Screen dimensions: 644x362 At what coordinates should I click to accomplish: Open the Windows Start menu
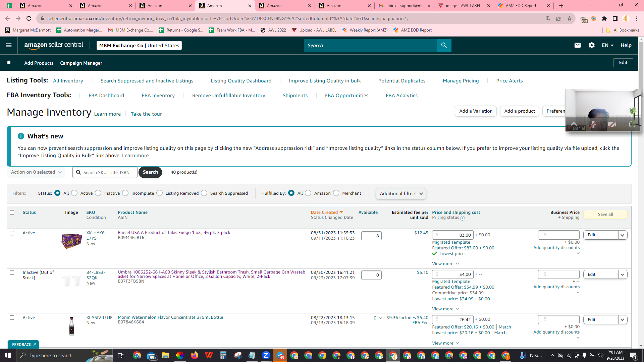click(8, 355)
